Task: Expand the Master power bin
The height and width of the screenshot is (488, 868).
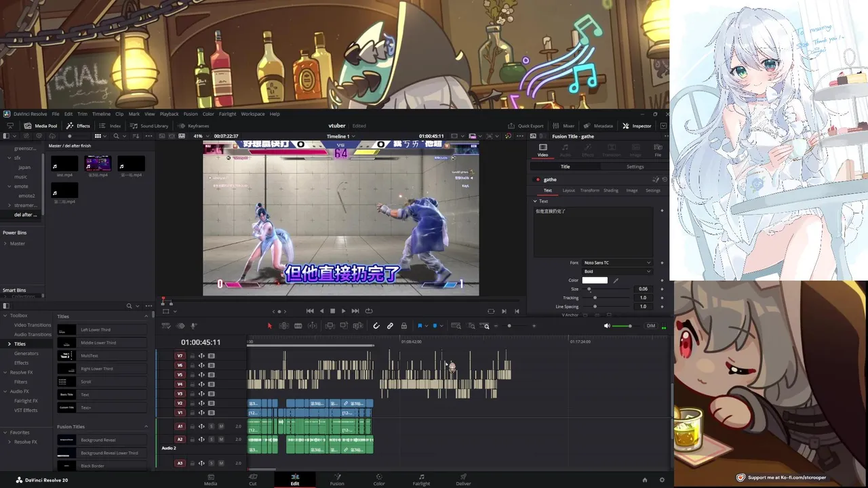Action: pyautogui.click(x=5, y=243)
